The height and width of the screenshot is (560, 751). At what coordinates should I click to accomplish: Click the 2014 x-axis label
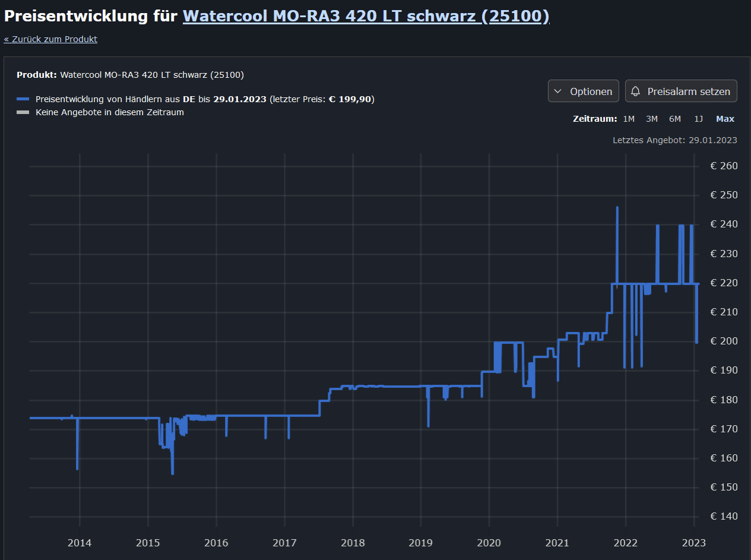[80, 543]
